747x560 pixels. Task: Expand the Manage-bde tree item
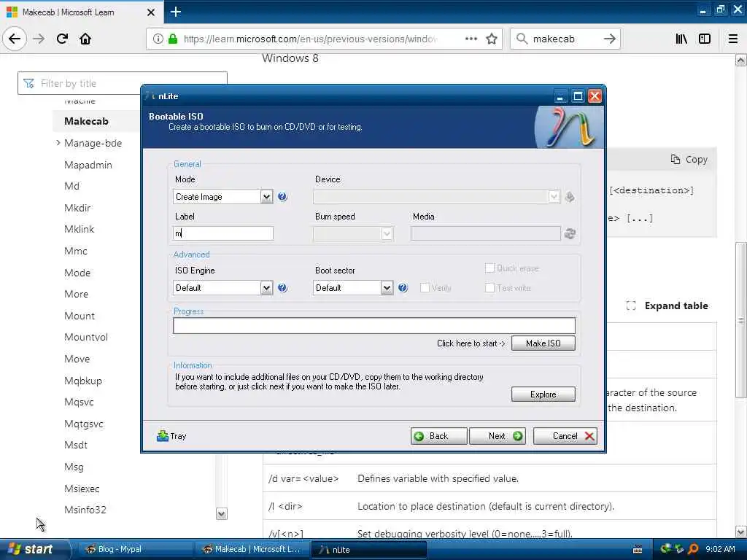coord(58,142)
